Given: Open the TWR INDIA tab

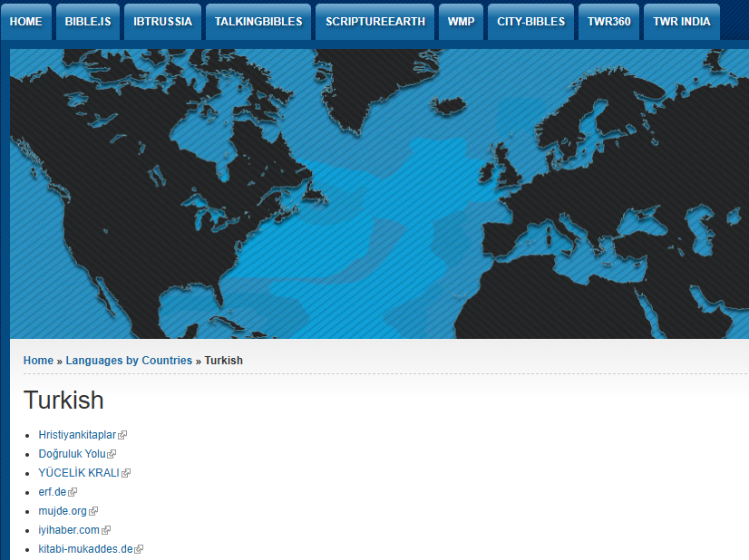Looking at the screenshot, I should tap(682, 22).
